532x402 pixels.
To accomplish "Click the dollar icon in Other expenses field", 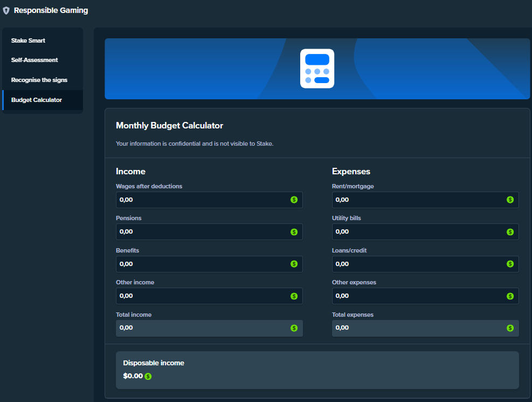I will tap(510, 296).
